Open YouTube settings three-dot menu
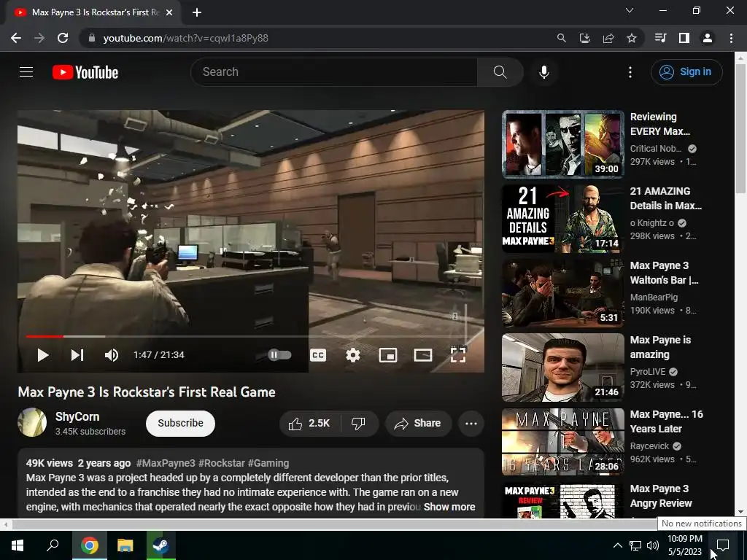The image size is (747, 560). 630,72
